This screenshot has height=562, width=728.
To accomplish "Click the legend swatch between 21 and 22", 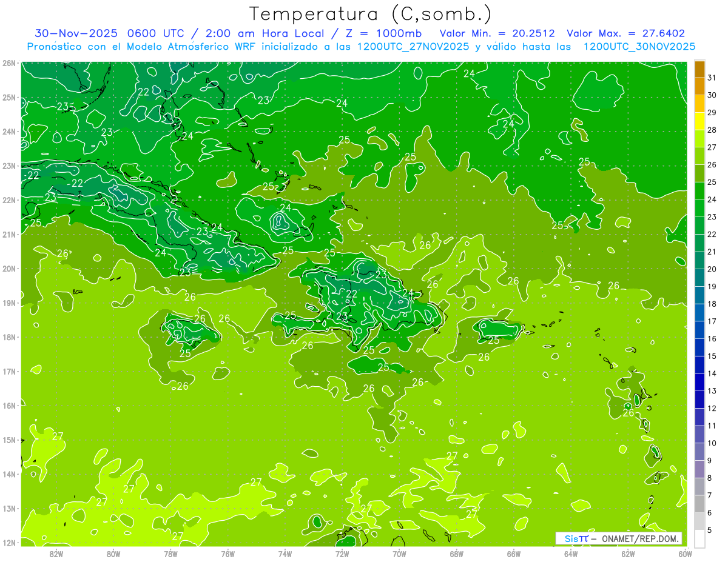I will (699, 243).
